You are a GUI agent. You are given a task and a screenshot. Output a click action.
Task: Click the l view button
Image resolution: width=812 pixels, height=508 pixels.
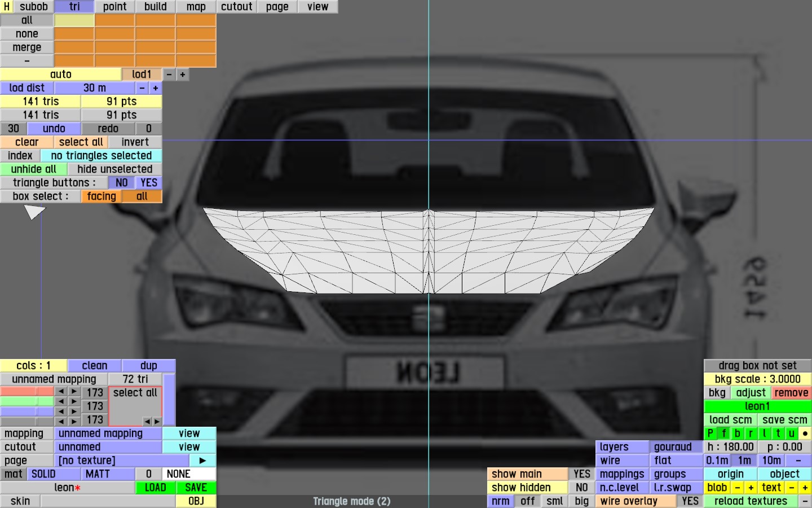(765, 433)
